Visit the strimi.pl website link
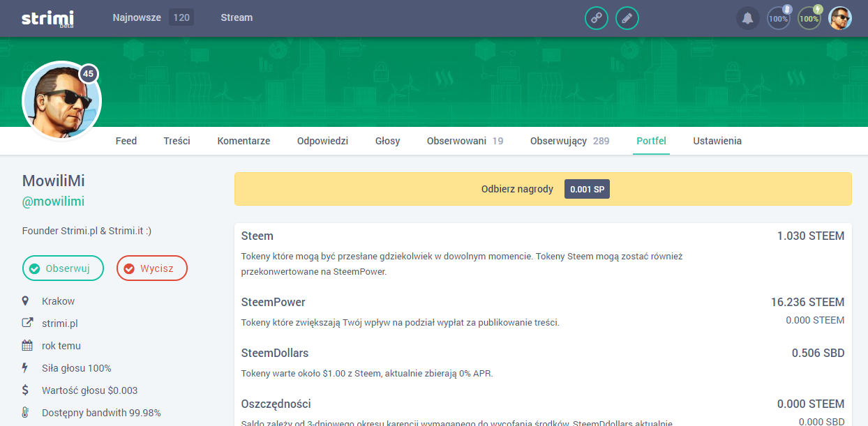Screen dimensions: 868x426 [59, 324]
